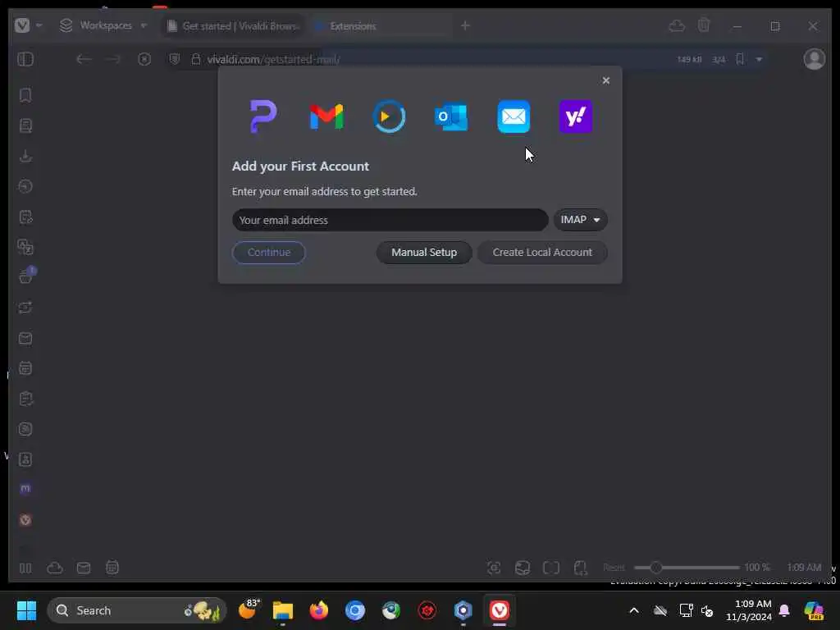This screenshot has width=840, height=630.
Task: Close the Add your First Account dialog
Action: (606, 80)
